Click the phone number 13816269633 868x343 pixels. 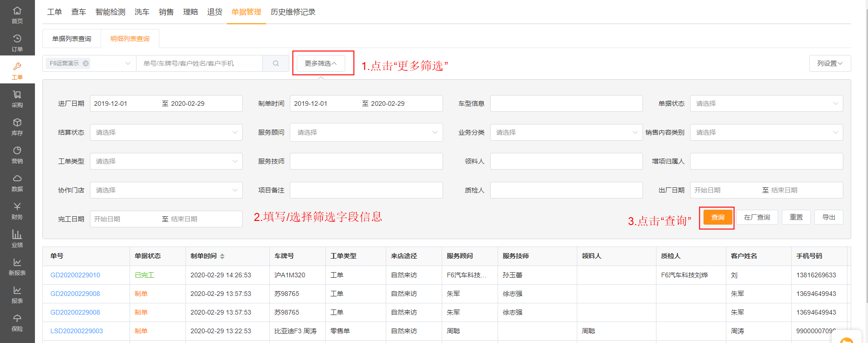pyautogui.click(x=816, y=275)
